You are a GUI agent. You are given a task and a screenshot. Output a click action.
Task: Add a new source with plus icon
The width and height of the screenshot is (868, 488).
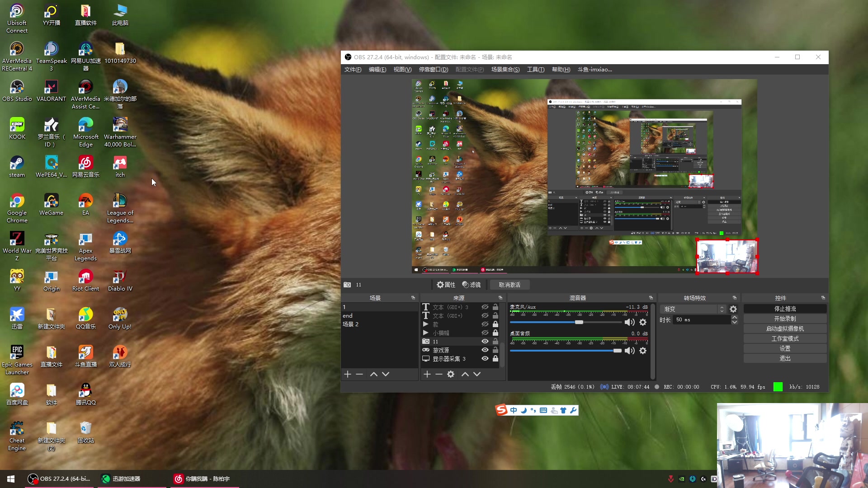(427, 374)
